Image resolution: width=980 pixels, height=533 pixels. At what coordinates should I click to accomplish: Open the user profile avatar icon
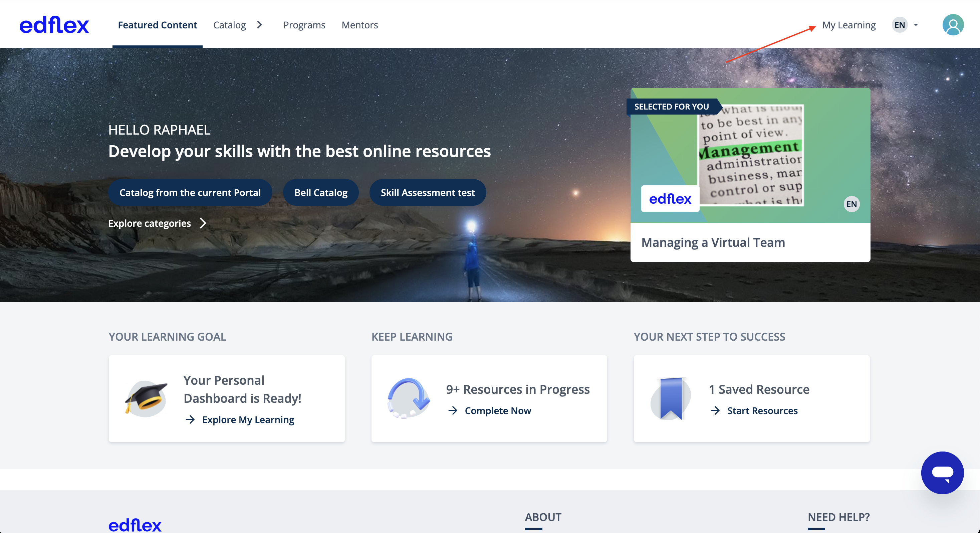tap(953, 25)
